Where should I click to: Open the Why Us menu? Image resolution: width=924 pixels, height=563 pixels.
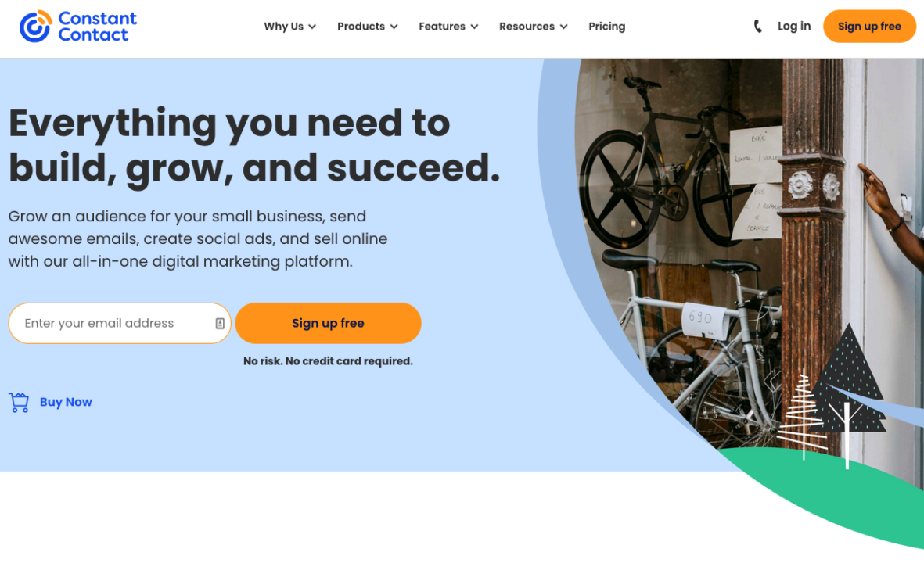pyautogui.click(x=283, y=27)
